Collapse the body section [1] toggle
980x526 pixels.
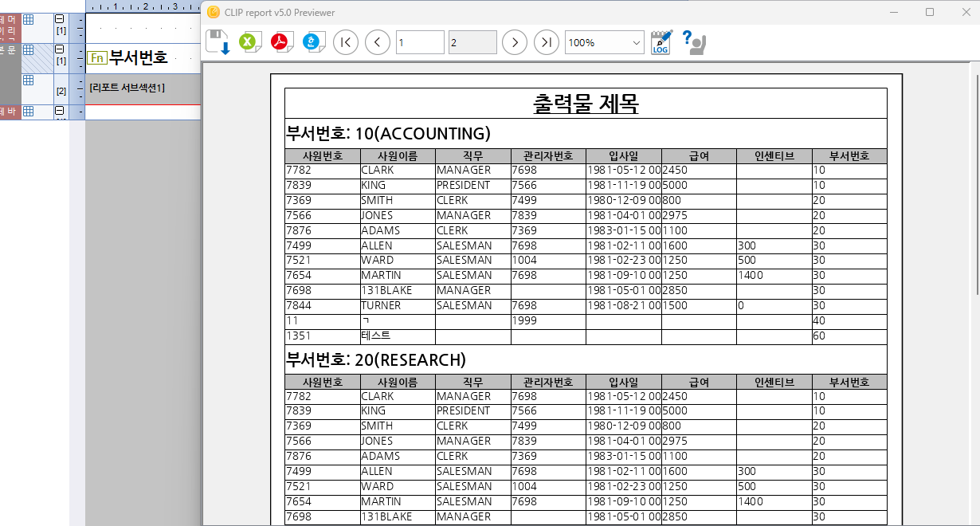tap(60, 49)
